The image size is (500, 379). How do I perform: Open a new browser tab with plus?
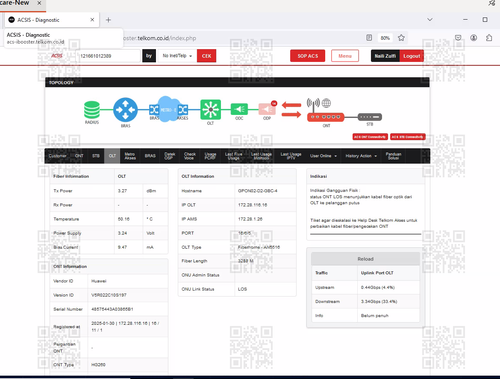pyautogui.click(x=108, y=20)
